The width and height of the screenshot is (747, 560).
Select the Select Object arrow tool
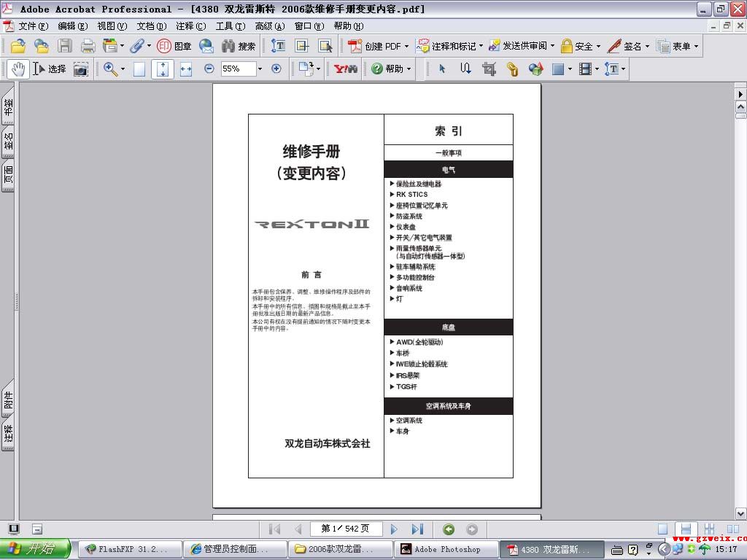click(442, 69)
